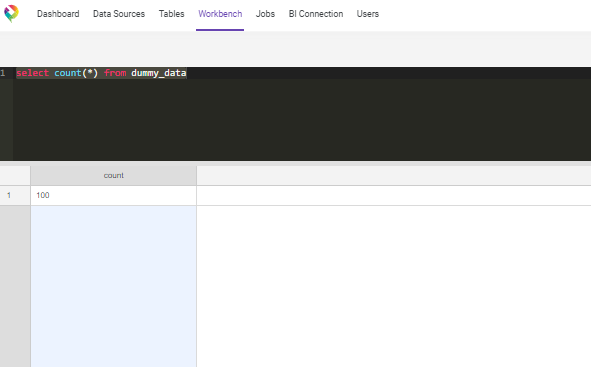Open the Jobs page
The height and width of the screenshot is (367, 591).
point(265,14)
